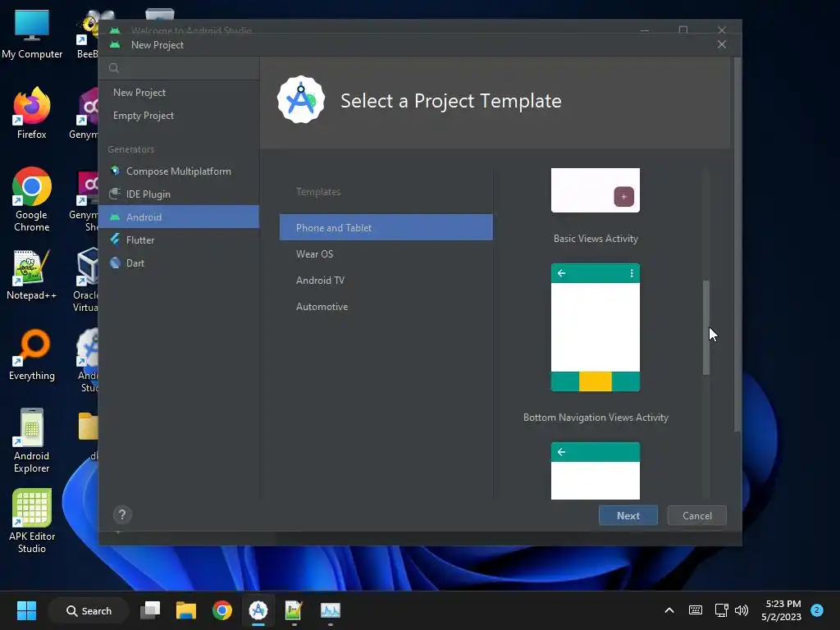Image resolution: width=840 pixels, height=630 pixels.
Task: Focus the search field in sidebar
Action: (x=180, y=68)
